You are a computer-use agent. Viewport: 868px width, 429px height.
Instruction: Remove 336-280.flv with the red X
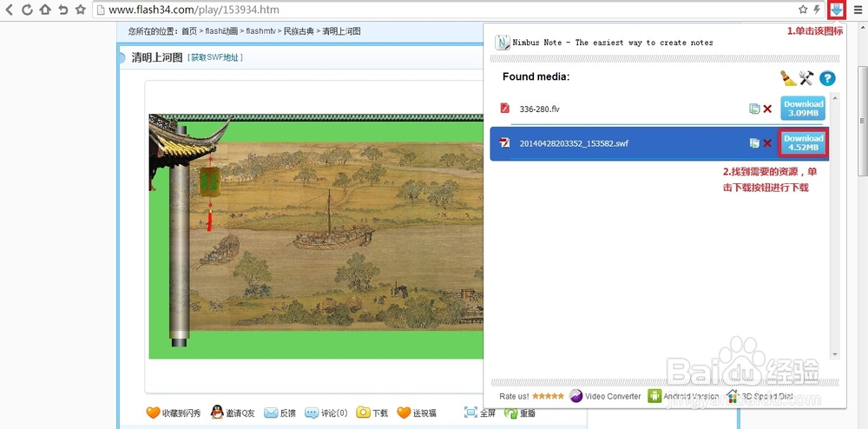pos(767,109)
